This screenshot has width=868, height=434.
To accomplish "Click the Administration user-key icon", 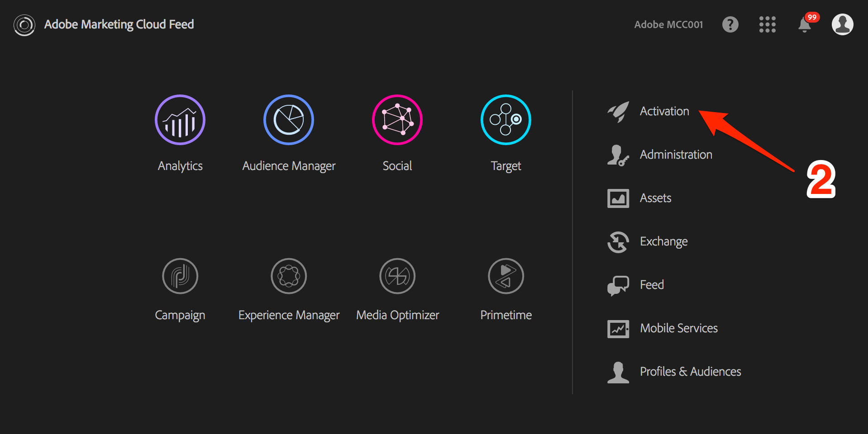I will tap(618, 155).
